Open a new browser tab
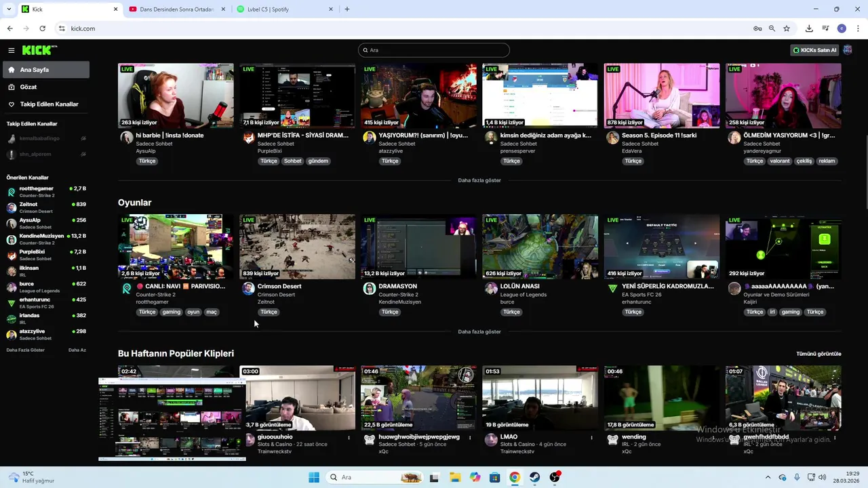This screenshot has width=868, height=488. [x=347, y=9]
